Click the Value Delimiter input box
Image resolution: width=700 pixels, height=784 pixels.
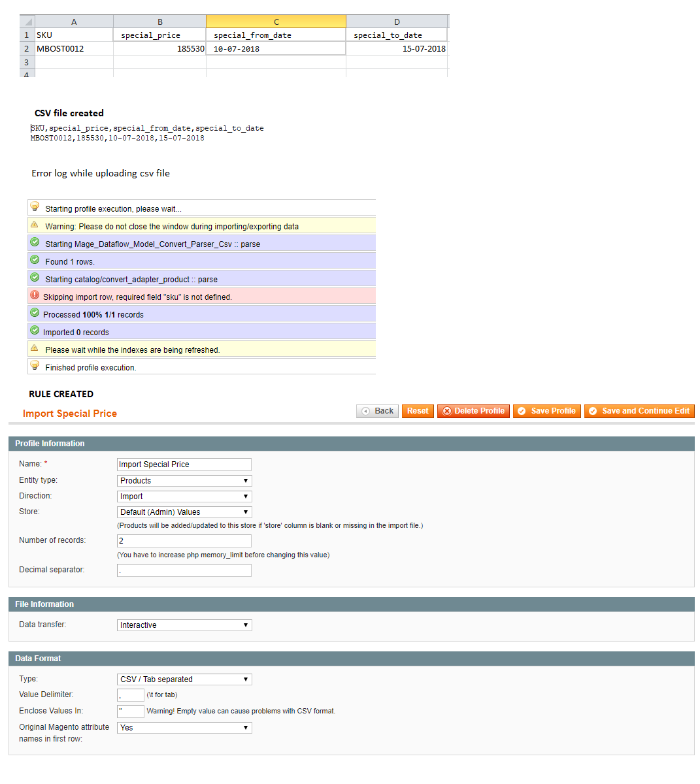(130, 694)
